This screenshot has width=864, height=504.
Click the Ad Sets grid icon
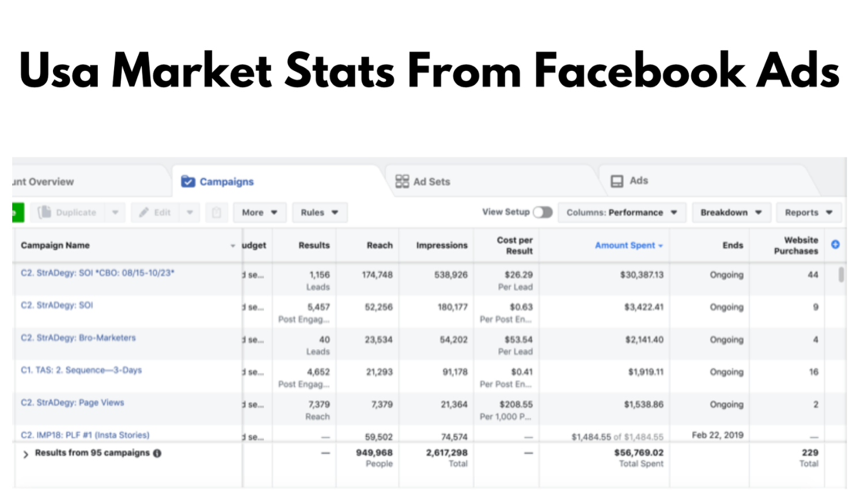pyautogui.click(x=401, y=181)
